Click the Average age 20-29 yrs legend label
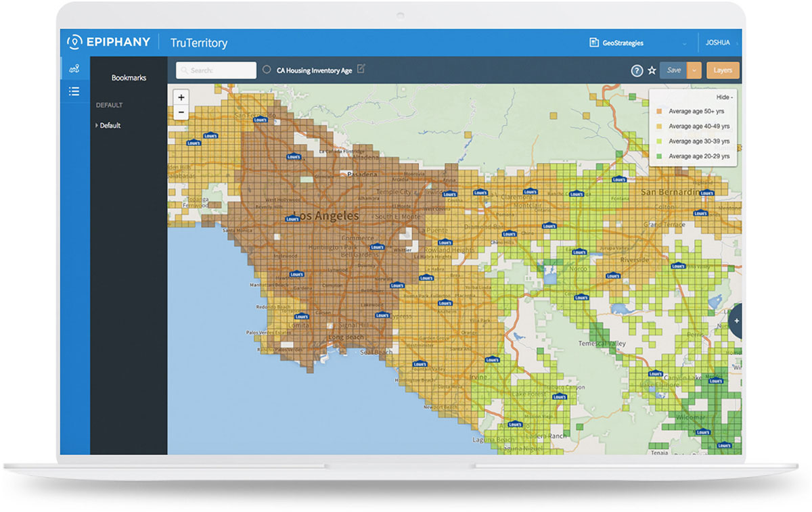This screenshot has width=812, height=512. 699,156
